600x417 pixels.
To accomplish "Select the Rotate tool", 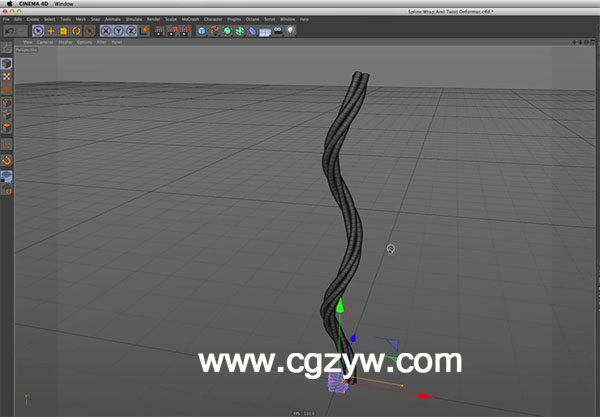I will tap(77, 31).
